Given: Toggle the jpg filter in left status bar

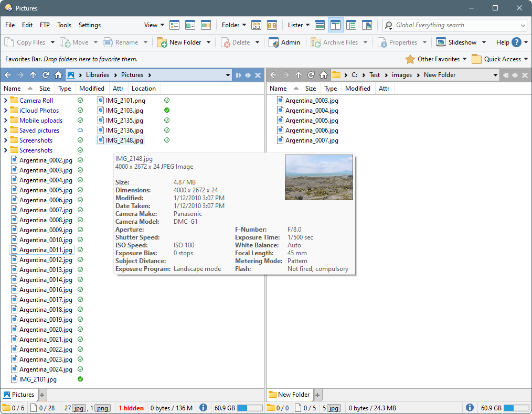Looking at the screenshot, I should [x=79, y=408].
